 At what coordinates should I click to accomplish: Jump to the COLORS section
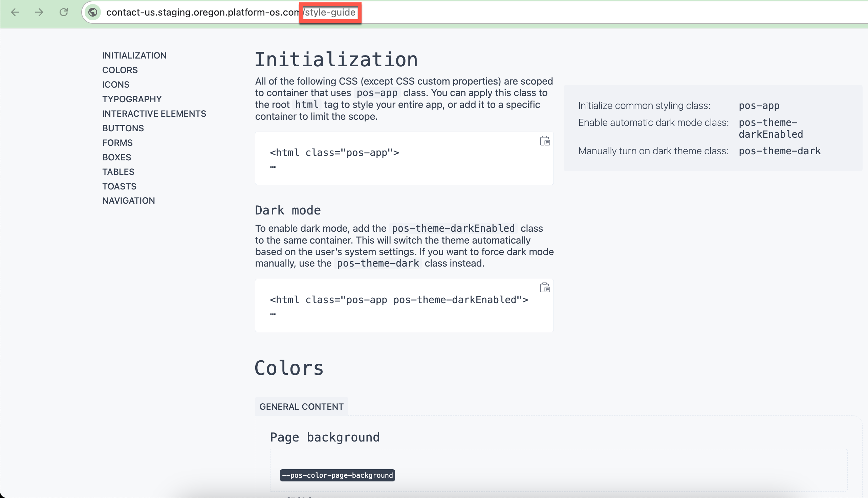[x=120, y=70]
